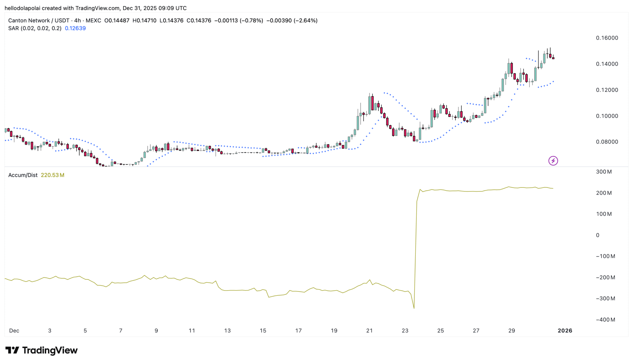The image size is (633, 364).
Task: Click the purple lightning flash event icon
Action: 553,160
